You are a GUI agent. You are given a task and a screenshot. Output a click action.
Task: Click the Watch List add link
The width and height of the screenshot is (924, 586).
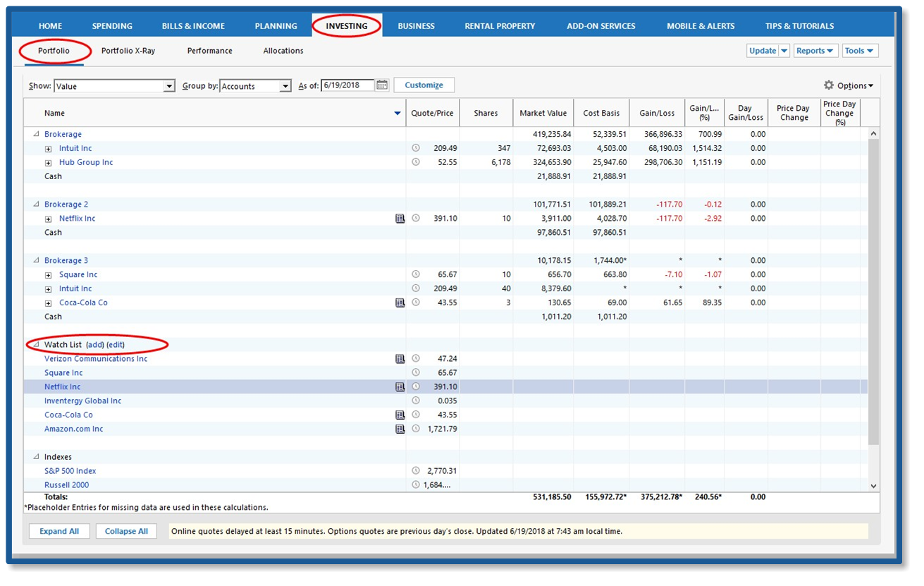click(x=94, y=345)
